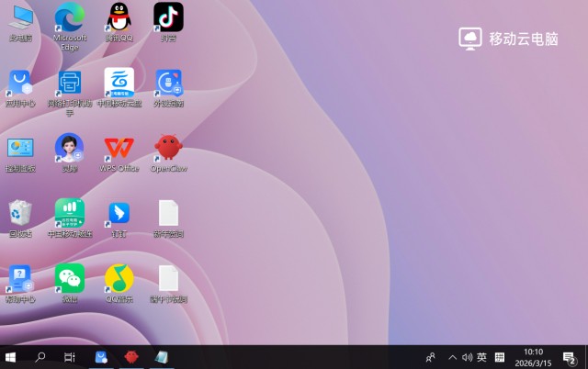Launch the OpenClaw desktop shortcut
This screenshot has height=369, width=588.
(168, 148)
